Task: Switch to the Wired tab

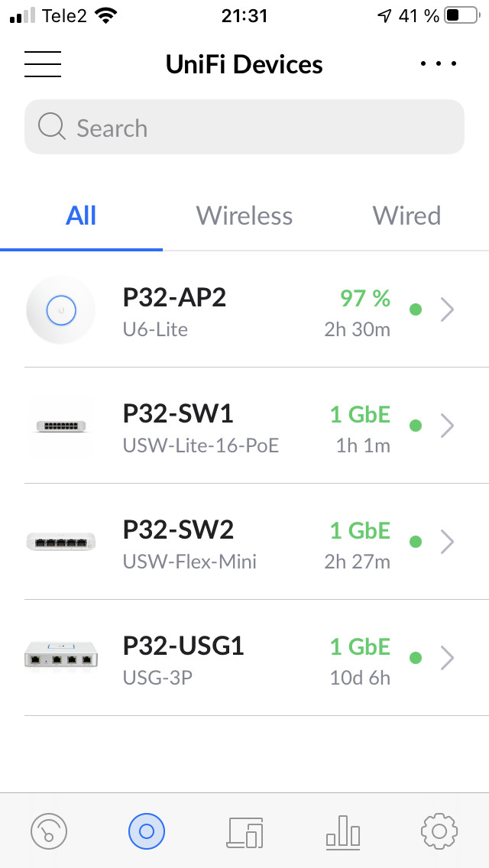Action: click(406, 215)
